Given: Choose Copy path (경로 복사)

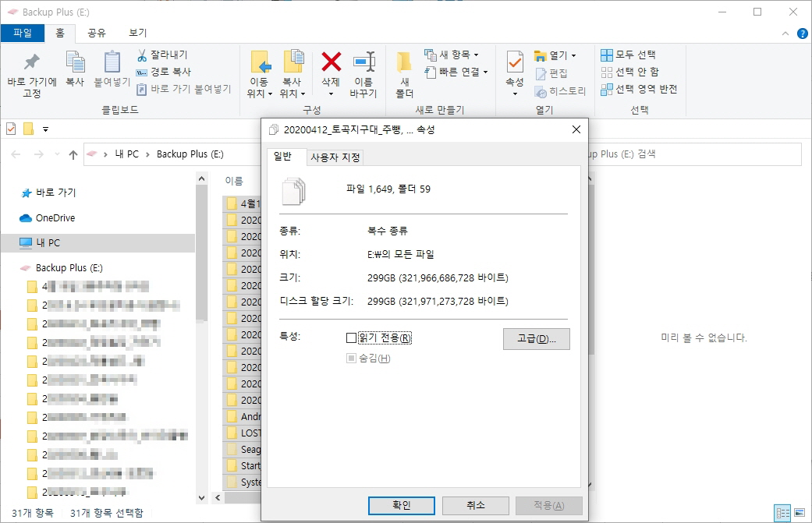Looking at the screenshot, I should (164, 72).
